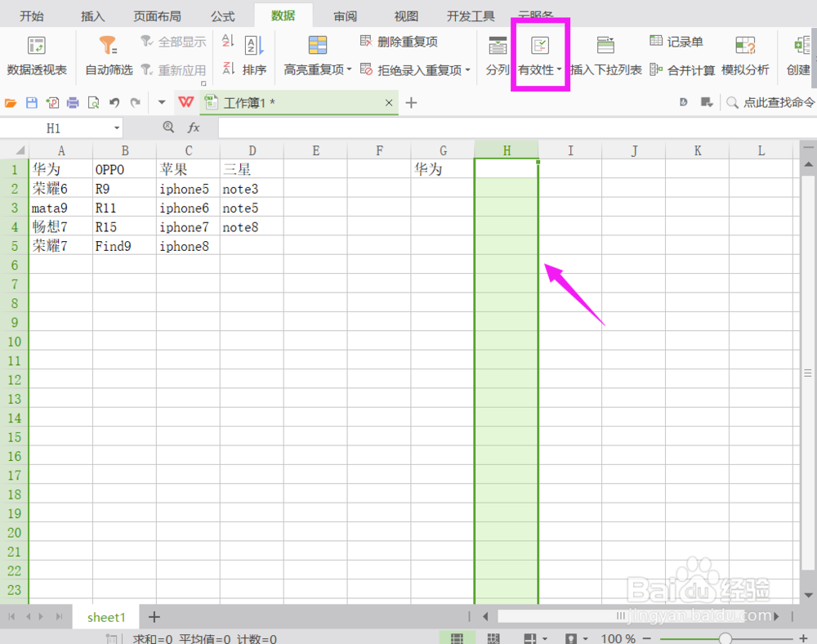Select the sheet1 tab

click(x=106, y=617)
